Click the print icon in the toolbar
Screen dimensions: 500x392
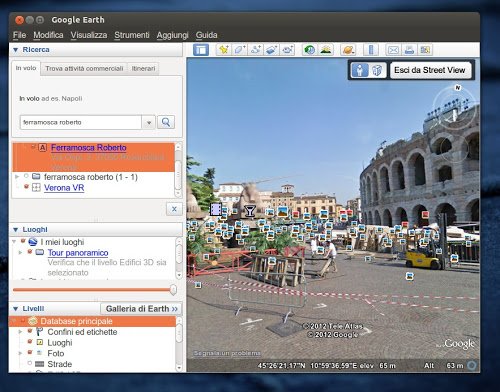[x=409, y=50]
